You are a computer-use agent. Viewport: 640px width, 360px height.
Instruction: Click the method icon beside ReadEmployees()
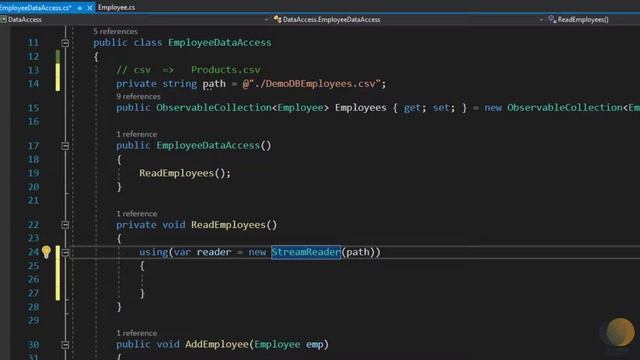pyautogui.click(x=552, y=19)
